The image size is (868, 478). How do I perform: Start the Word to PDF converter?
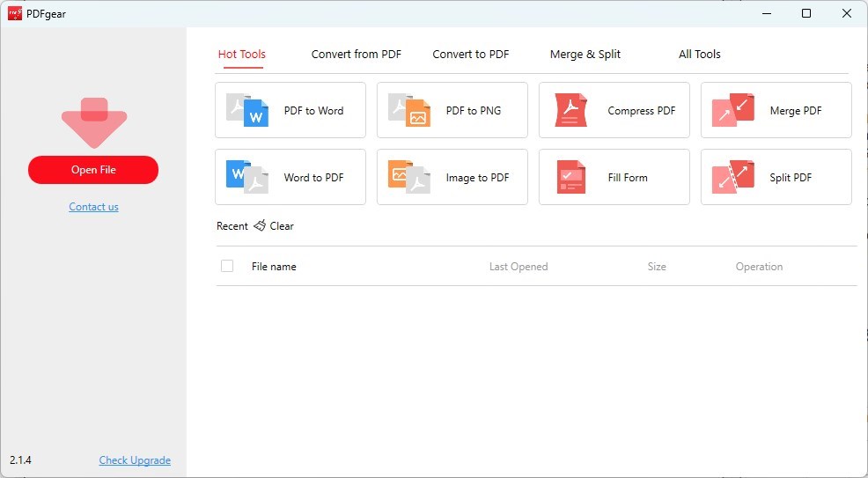click(290, 177)
